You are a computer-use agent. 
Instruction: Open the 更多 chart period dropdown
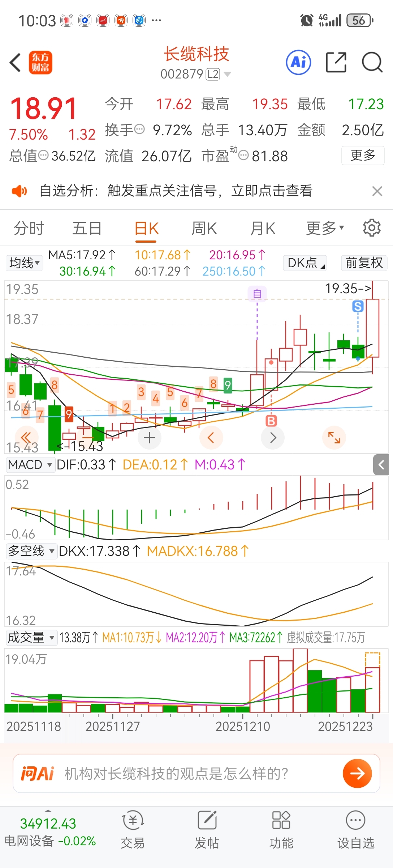[x=325, y=228]
